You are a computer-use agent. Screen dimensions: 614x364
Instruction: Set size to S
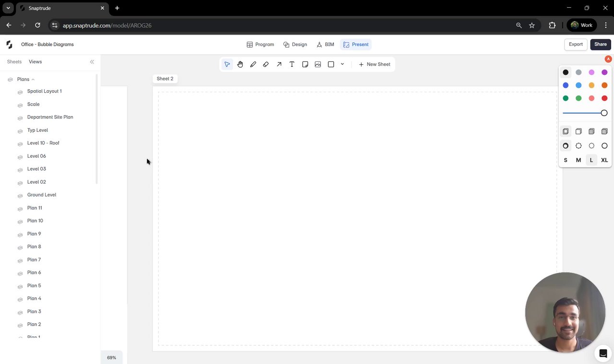tap(566, 160)
